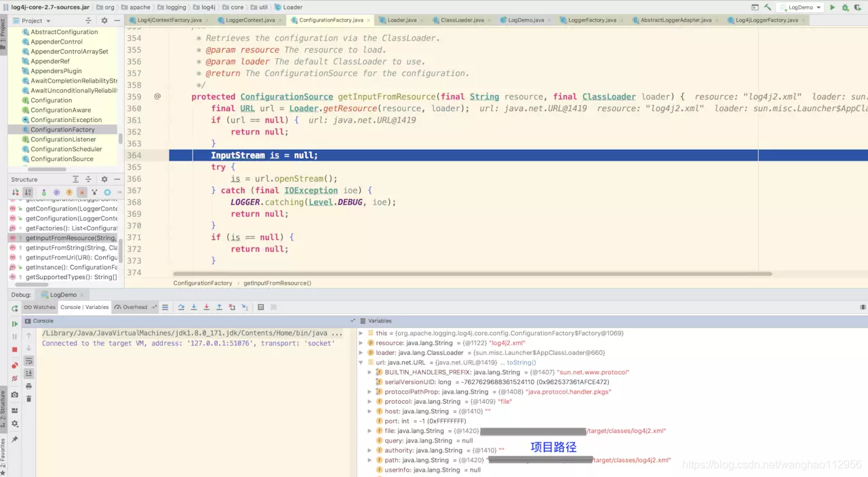
Task: Click the camera thread dump icon
Action: (x=15, y=394)
